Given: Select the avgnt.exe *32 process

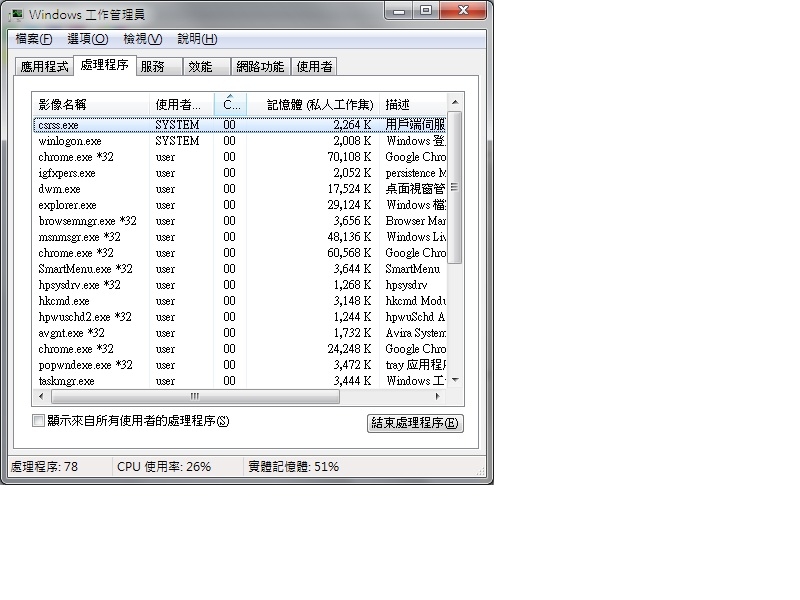Looking at the screenshot, I should point(239,333).
